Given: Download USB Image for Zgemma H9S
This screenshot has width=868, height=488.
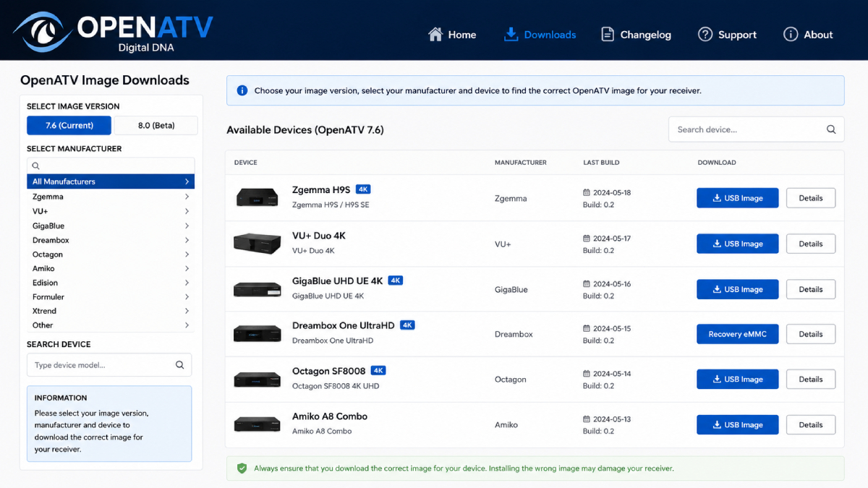Looking at the screenshot, I should [x=737, y=198].
